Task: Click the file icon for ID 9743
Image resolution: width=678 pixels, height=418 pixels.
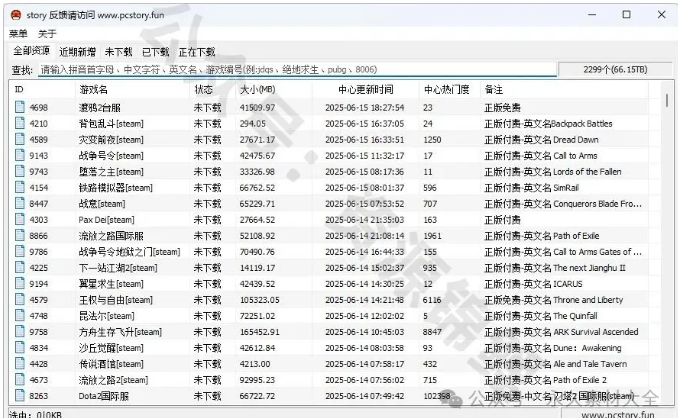Action: coord(20,171)
